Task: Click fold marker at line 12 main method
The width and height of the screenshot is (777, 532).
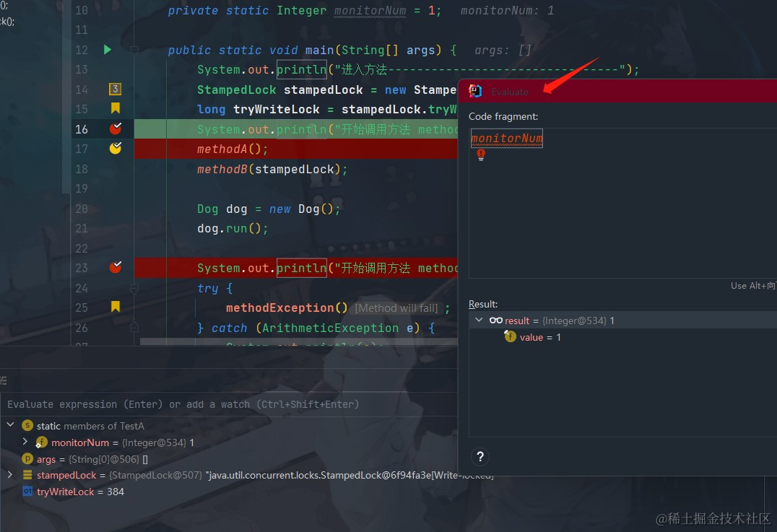Action: coord(134,50)
